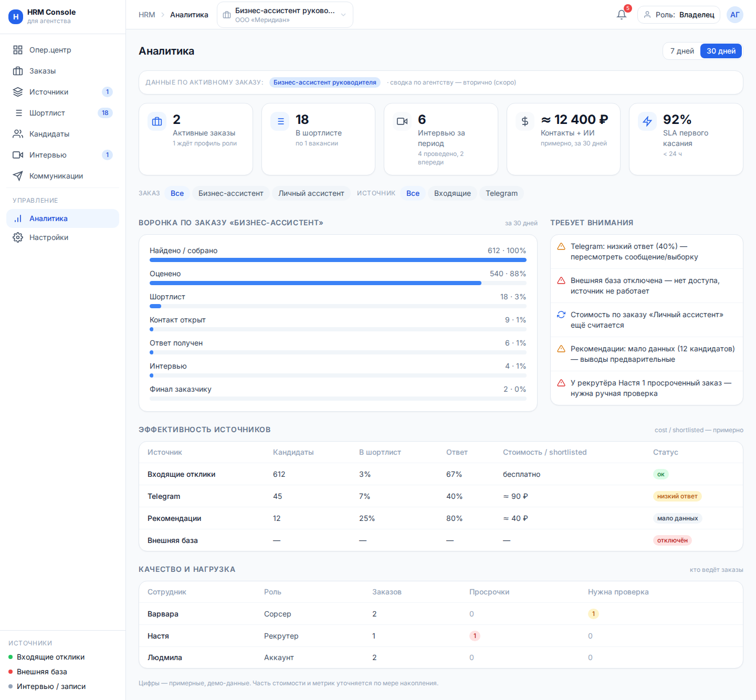Click the Бизнес-ассистент руководителя order tag
Image resolution: width=756 pixels, height=700 pixels.
click(325, 82)
